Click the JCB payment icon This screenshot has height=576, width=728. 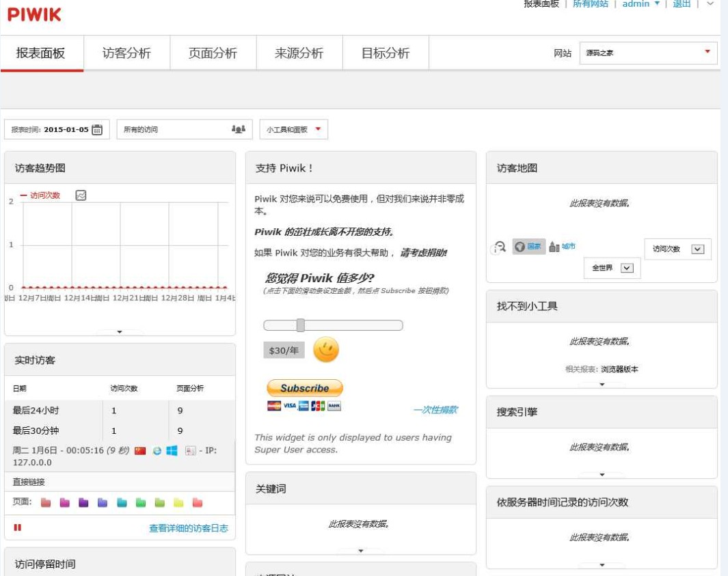318,406
